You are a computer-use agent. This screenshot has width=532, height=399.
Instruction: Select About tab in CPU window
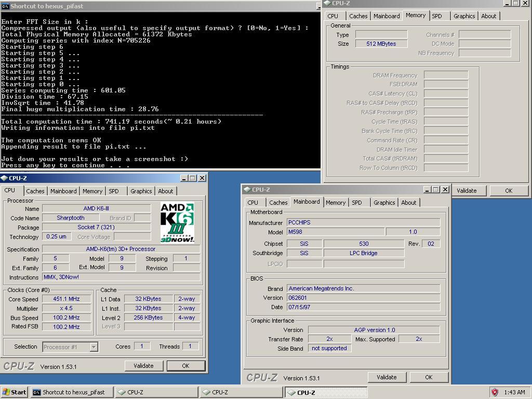click(166, 191)
